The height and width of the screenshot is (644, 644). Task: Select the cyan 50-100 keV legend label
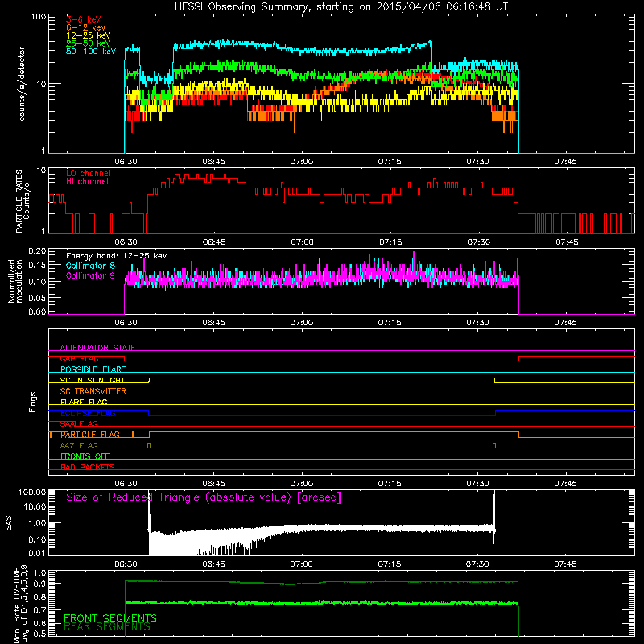click(x=91, y=52)
